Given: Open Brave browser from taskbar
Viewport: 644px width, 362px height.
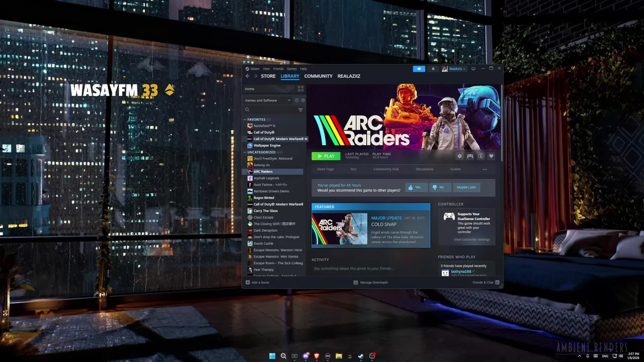Looking at the screenshot, I should click(316, 356).
